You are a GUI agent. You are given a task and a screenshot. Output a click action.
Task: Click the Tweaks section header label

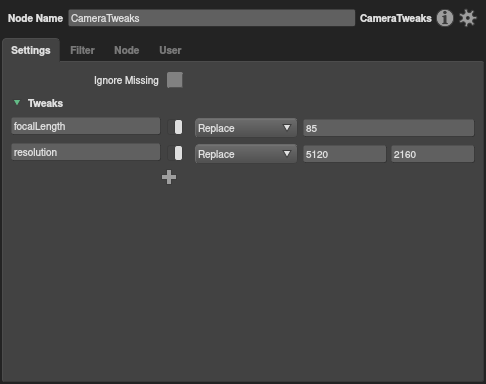45,103
